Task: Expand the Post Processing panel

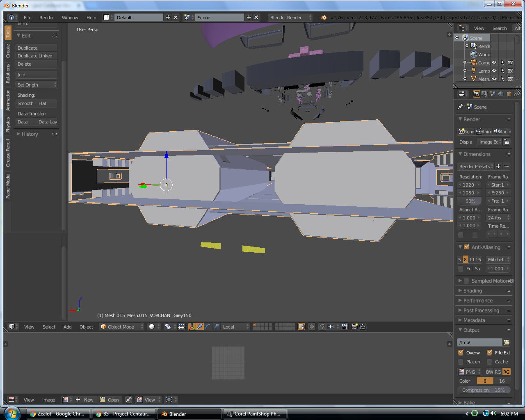Action: click(481, 310)
